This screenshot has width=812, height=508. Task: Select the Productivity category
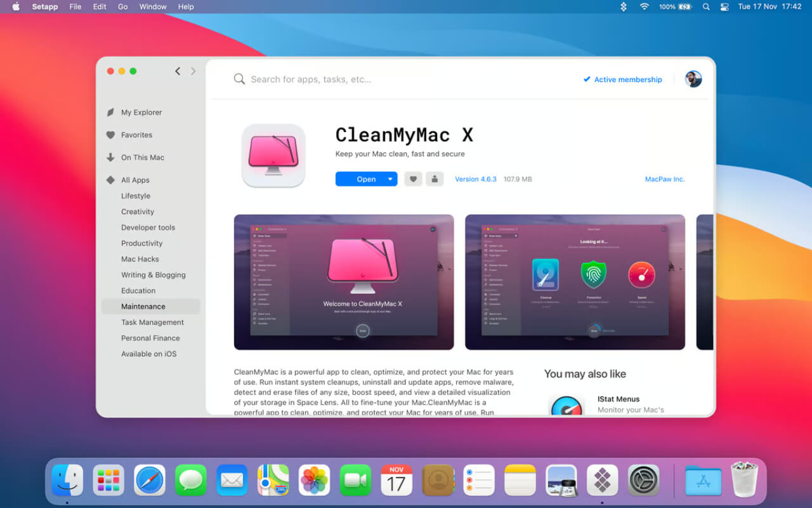141,243
